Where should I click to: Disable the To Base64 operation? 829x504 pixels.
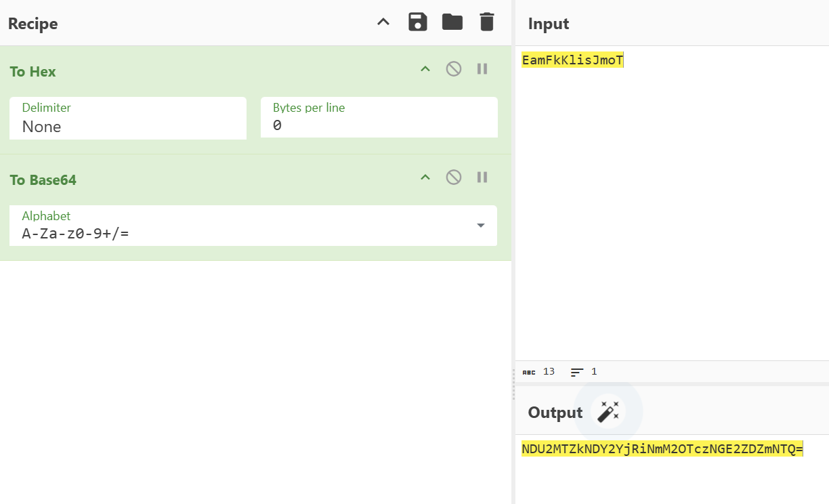454,177
